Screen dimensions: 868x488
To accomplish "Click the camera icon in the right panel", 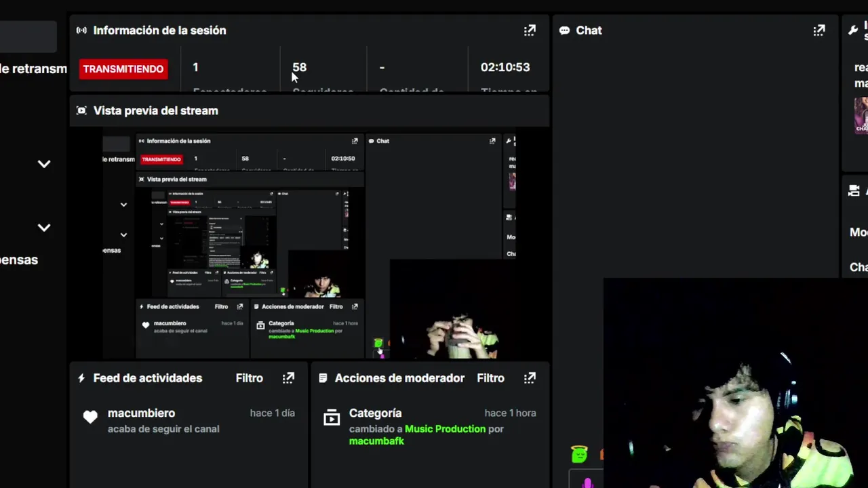I will point(854,191).
